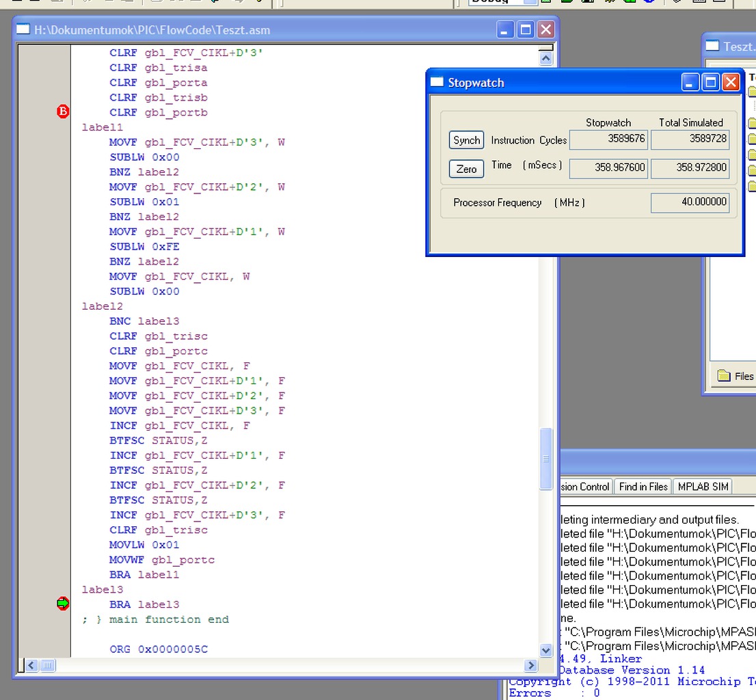Click Total Simulated time field 358.972800
The height and width of the screenshot is (700, 756).
click(690, 168)
